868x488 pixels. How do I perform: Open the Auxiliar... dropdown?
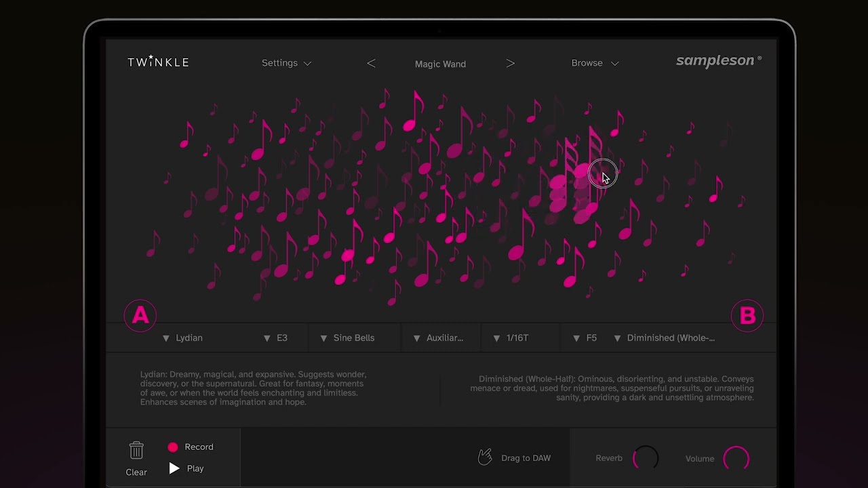coord(438,338)
